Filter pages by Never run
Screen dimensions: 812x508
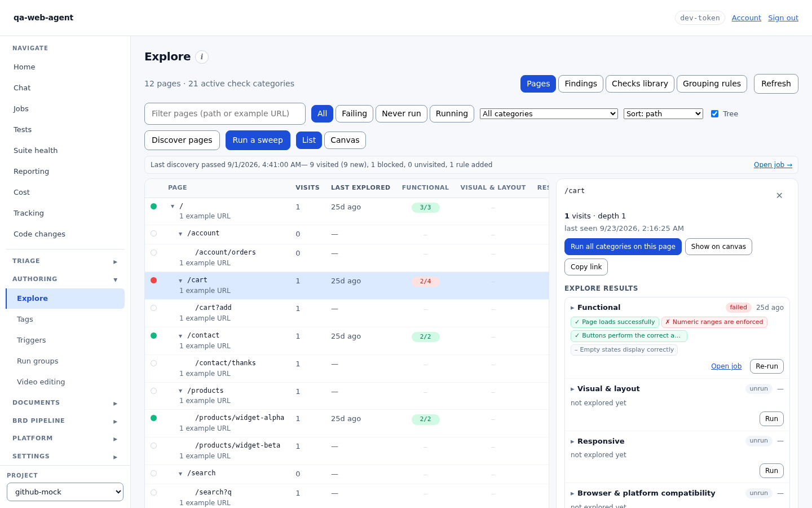click(401, 113)
